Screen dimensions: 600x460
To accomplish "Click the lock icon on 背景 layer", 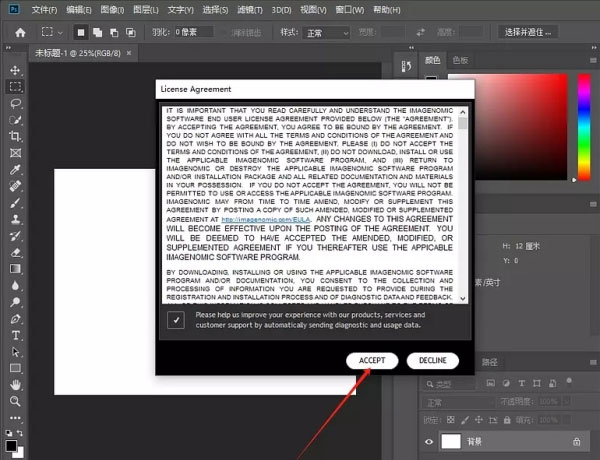I will [x=577, y=441].
